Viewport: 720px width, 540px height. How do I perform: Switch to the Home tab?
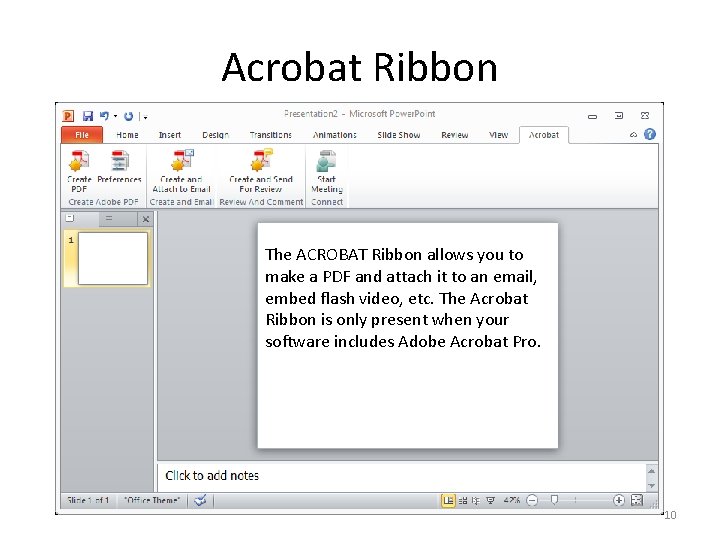[127, 135]
